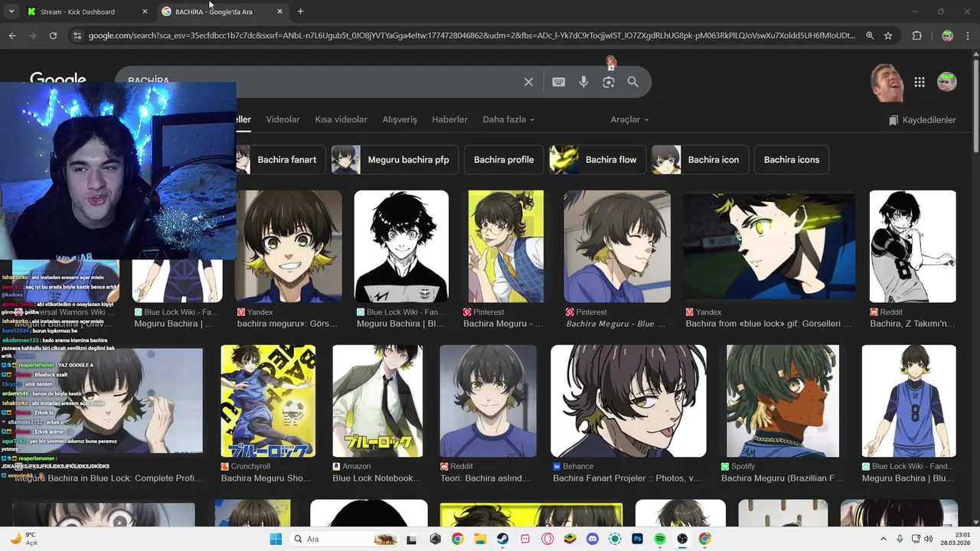Open File Explorer from the taskbar
The image size is (980, 551).
click(x=479, y=539)
